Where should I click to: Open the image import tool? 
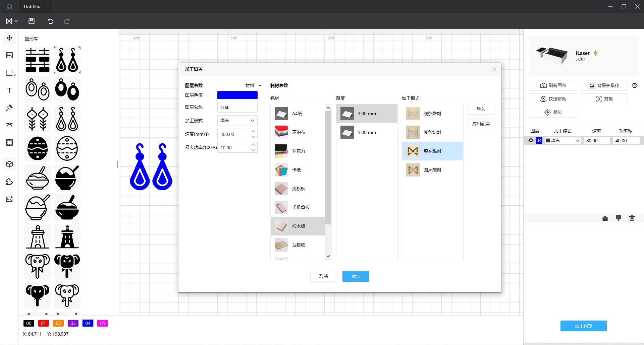pyautogui.click(x=9, y=55)
